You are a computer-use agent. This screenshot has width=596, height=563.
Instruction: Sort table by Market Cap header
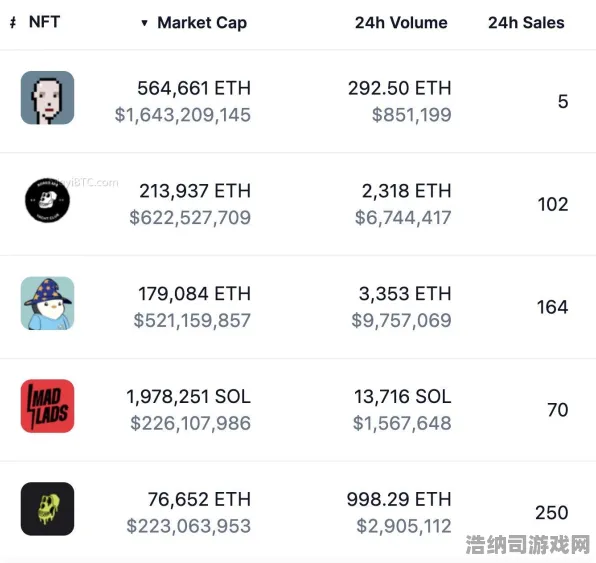[202, 23]
